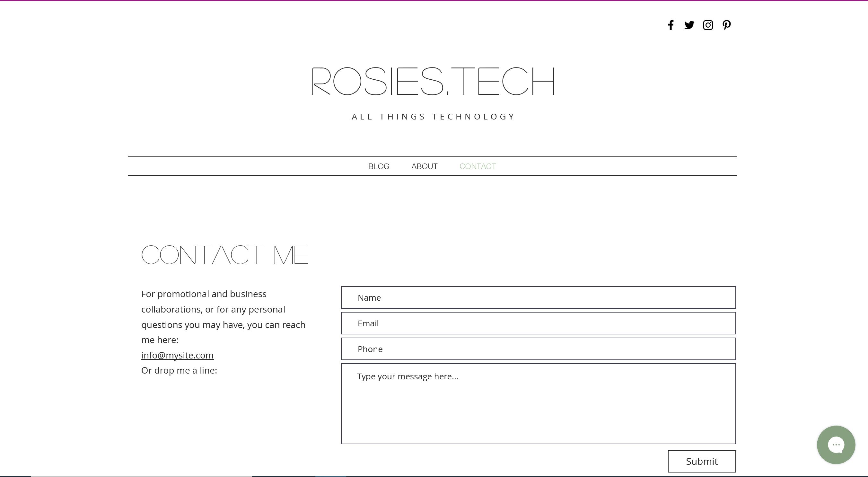
Task: Go to the BLOG menu item
Action: pos(379,166)
